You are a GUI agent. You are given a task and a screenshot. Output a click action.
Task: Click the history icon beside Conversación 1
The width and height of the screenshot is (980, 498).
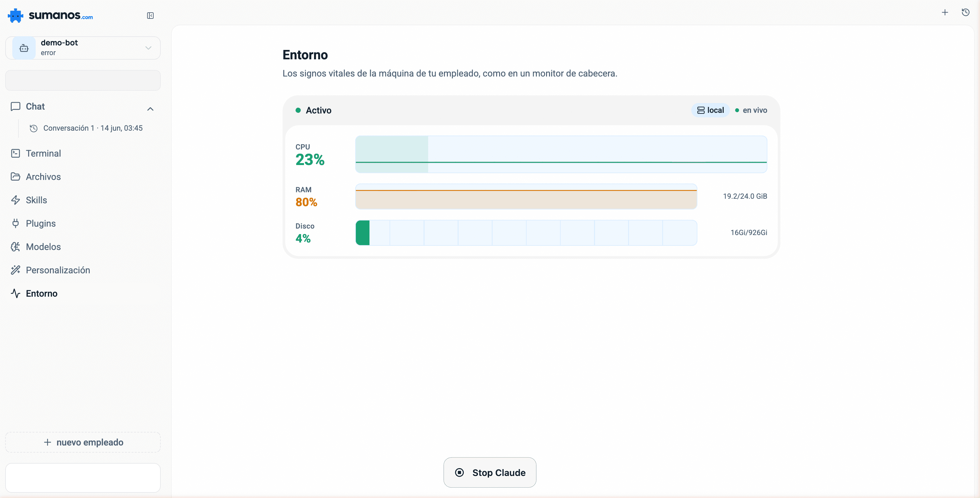pos(33,128)
